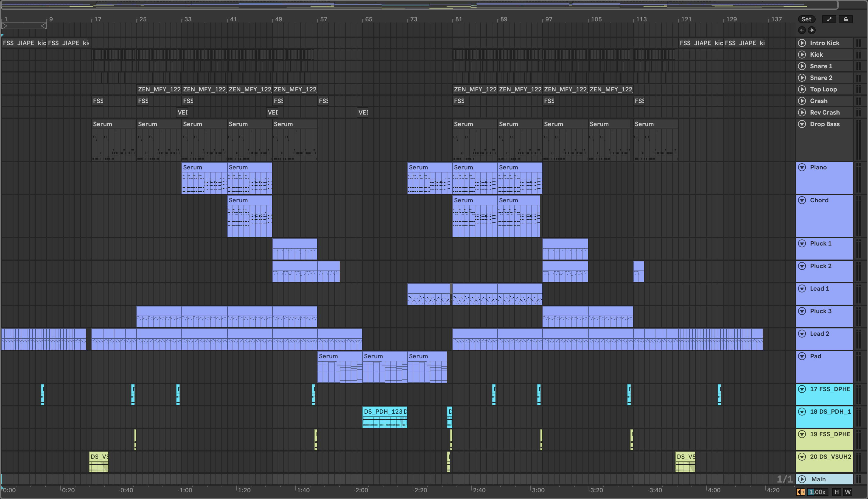Click the lock envelopes icon

pyautogui.click(x=845, y=19)
